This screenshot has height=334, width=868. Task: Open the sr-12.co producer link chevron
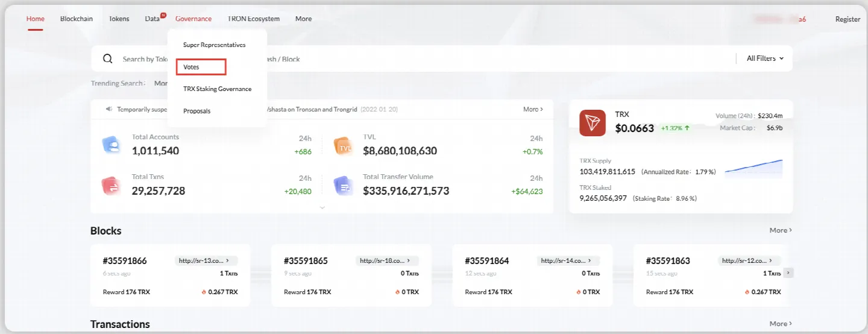(x=770, y=260)
